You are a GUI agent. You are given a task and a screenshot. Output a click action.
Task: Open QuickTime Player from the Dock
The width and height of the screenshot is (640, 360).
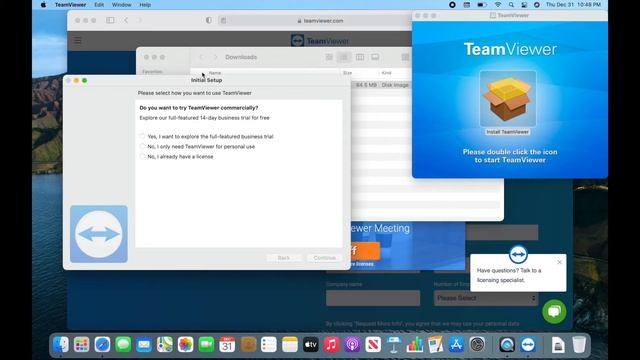(507, 345)
